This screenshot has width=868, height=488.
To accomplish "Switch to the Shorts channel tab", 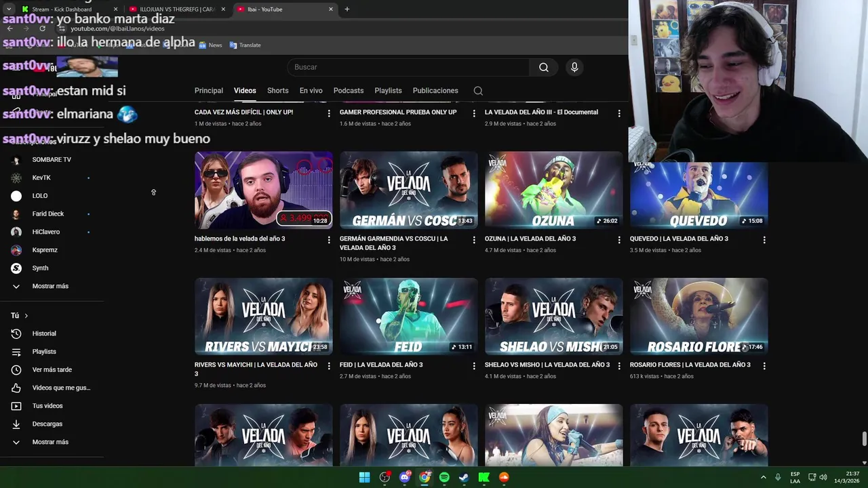I will [277, 91].
